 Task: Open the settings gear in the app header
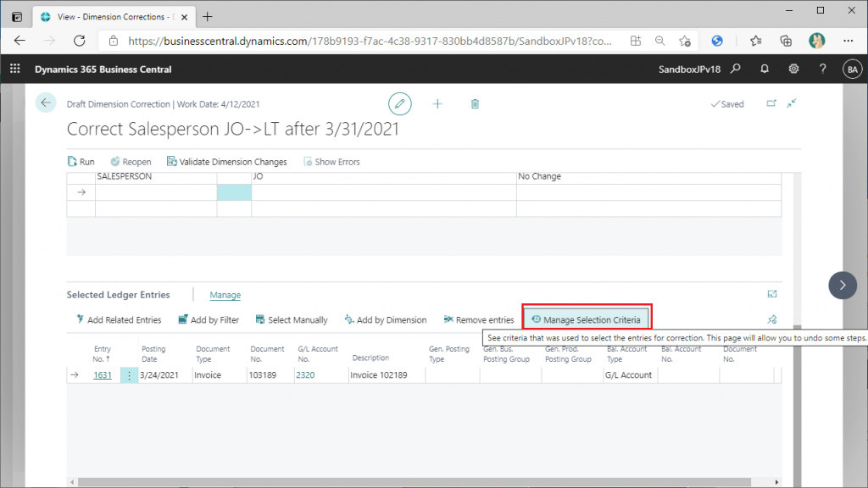coord(793,69)
